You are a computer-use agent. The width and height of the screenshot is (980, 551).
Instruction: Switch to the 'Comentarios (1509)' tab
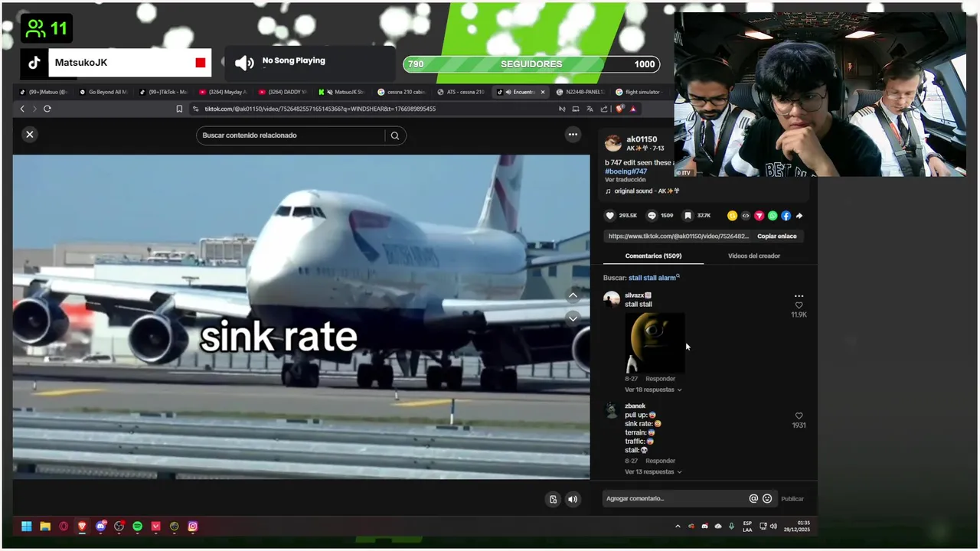(x=653, y=256)
